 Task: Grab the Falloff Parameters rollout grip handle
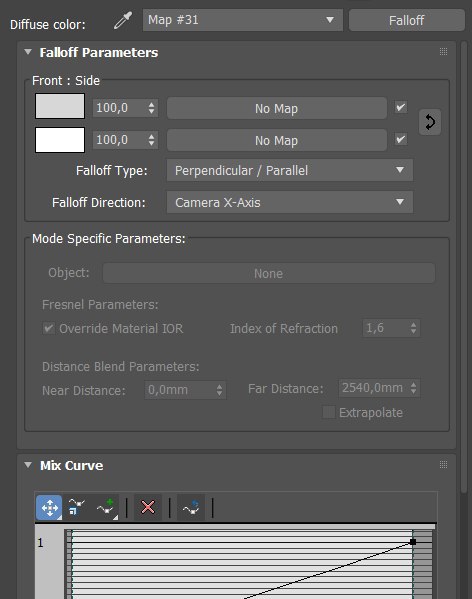tap(443, 52)
